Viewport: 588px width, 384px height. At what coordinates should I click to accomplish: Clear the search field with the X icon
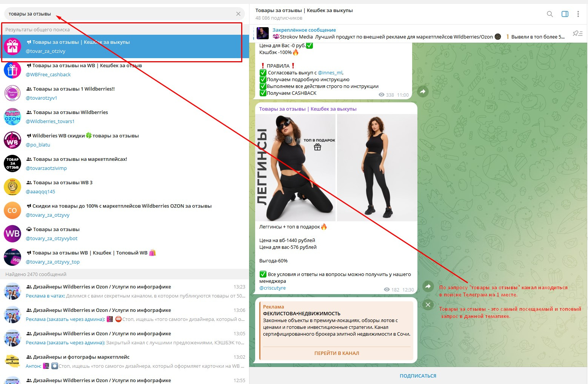click(x=238, y=14)
